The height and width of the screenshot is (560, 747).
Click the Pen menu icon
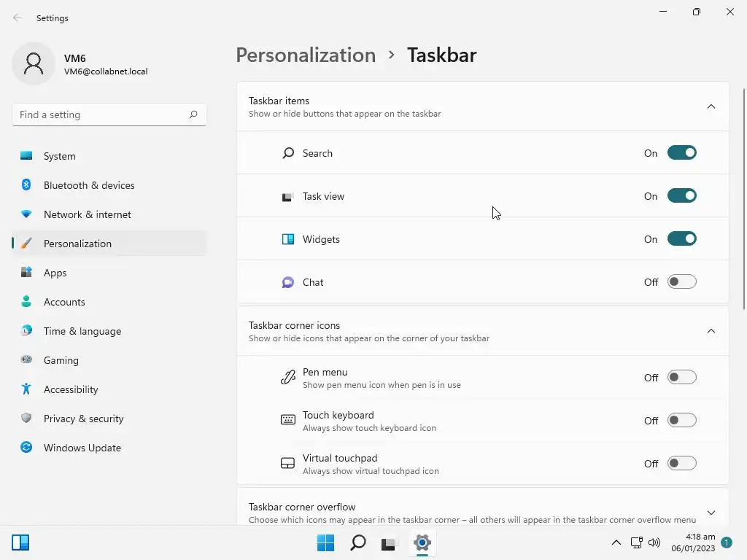[x=287, y=378]
